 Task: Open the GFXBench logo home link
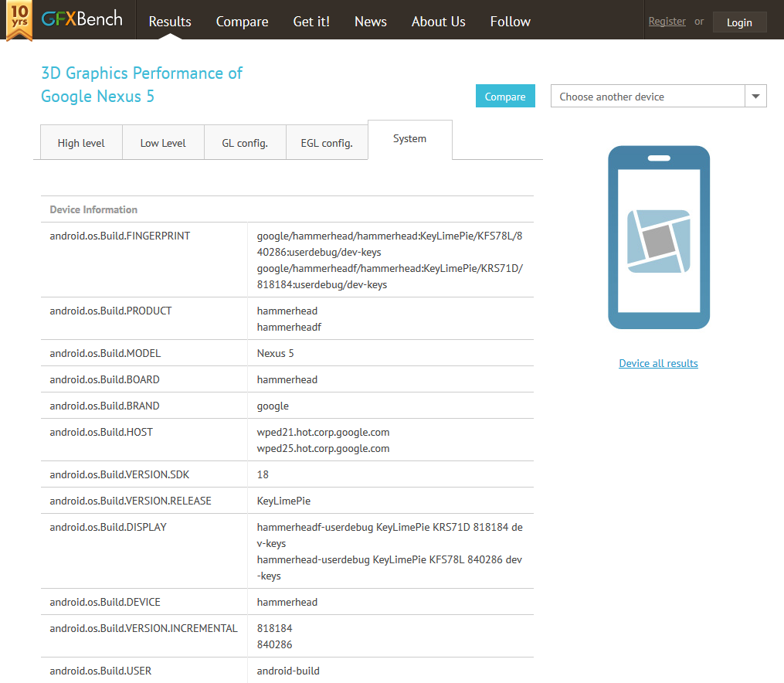click(82, 19)
